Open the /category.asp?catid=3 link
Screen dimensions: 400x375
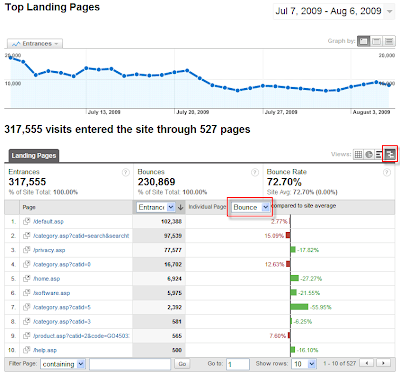(x=62, y=322)
